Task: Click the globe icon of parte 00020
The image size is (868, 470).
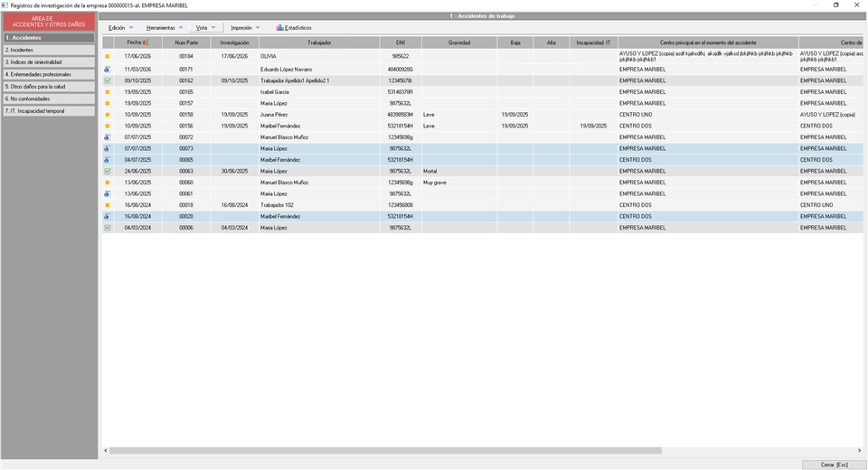Action: coord(108,216)
